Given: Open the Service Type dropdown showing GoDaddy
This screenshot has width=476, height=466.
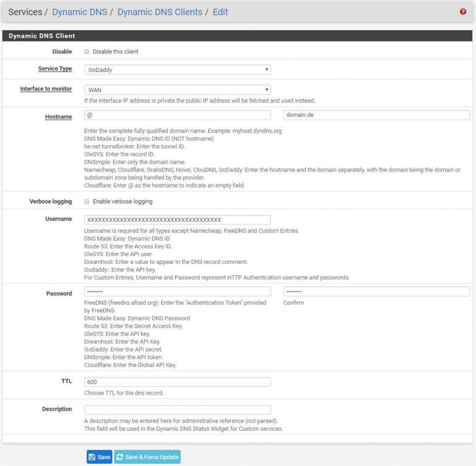Looking at the screenshot, I should coord(177,70).
